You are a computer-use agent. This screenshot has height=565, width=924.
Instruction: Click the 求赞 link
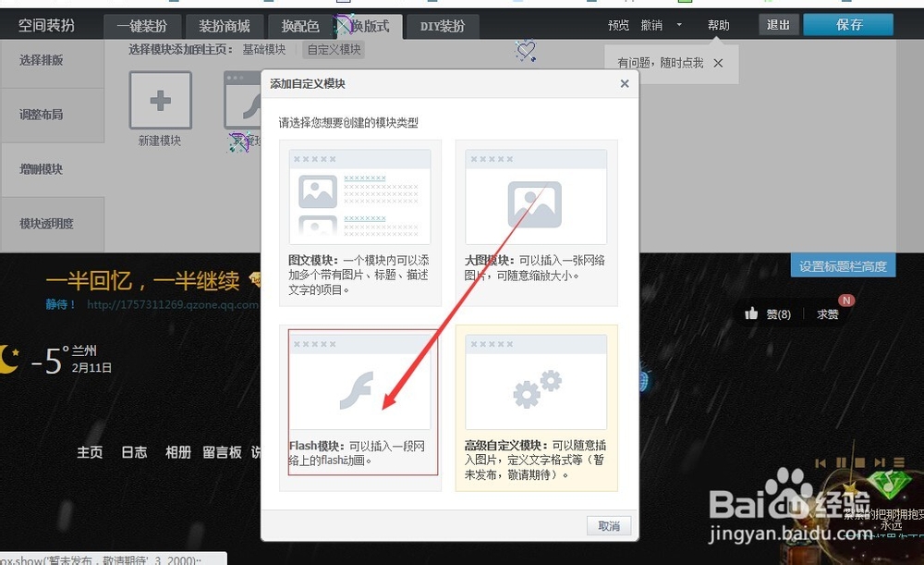pyautogui.click(x=826, y=313)
